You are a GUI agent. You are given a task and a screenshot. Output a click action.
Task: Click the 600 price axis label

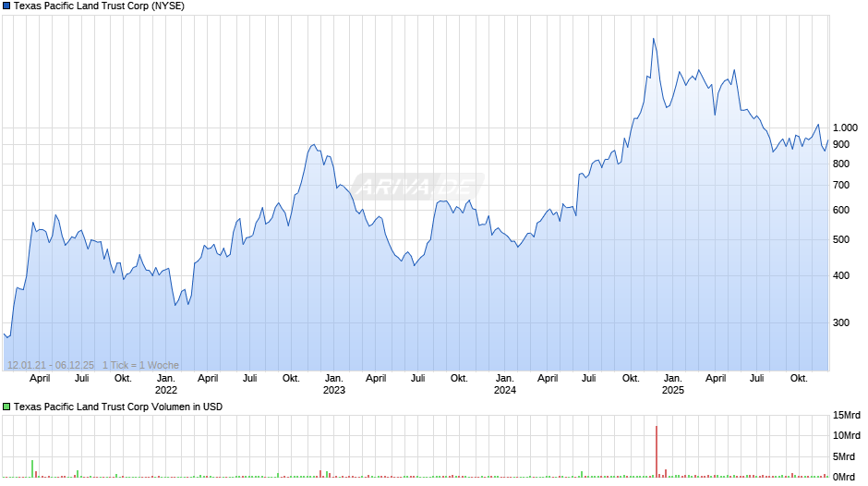coord(841,211)
